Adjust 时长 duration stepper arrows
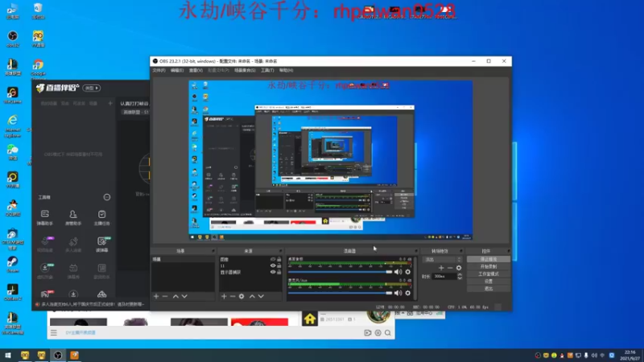 (x=460, y=277)
